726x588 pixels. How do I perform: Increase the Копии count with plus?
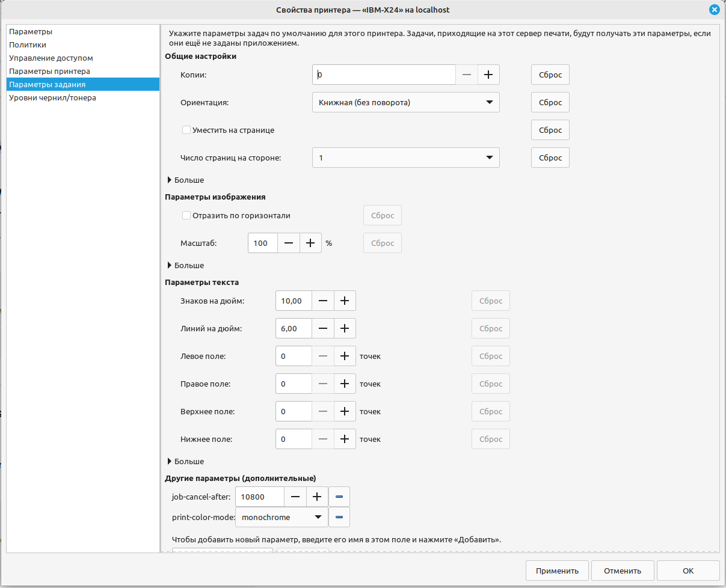tap(488, 75)
